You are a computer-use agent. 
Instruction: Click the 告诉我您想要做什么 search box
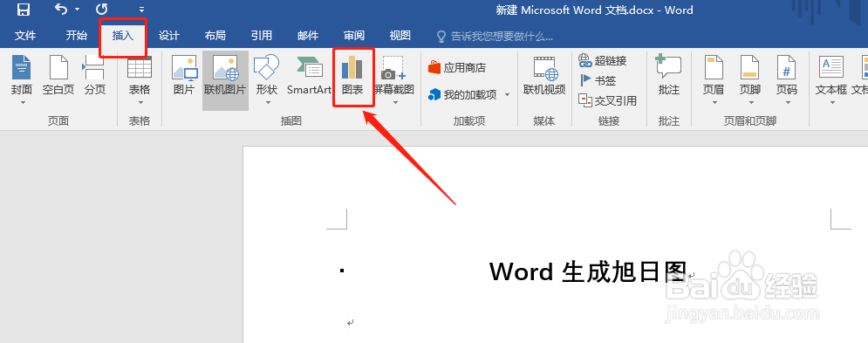tap(496, 37)
